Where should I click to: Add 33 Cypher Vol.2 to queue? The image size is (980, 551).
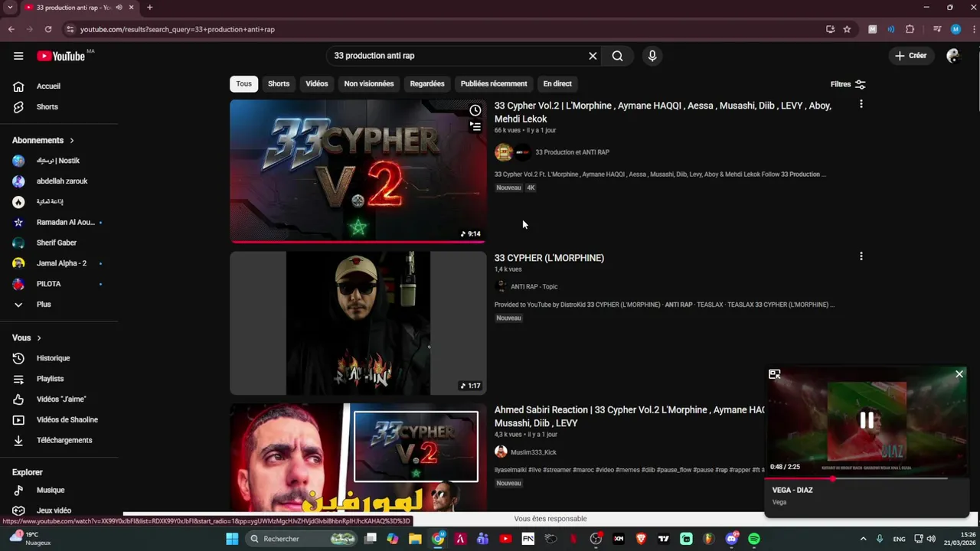(475, 127)
